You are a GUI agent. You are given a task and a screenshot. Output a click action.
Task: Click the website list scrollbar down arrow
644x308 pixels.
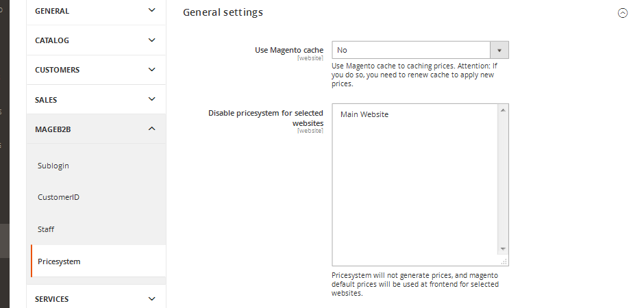[503, 249]
